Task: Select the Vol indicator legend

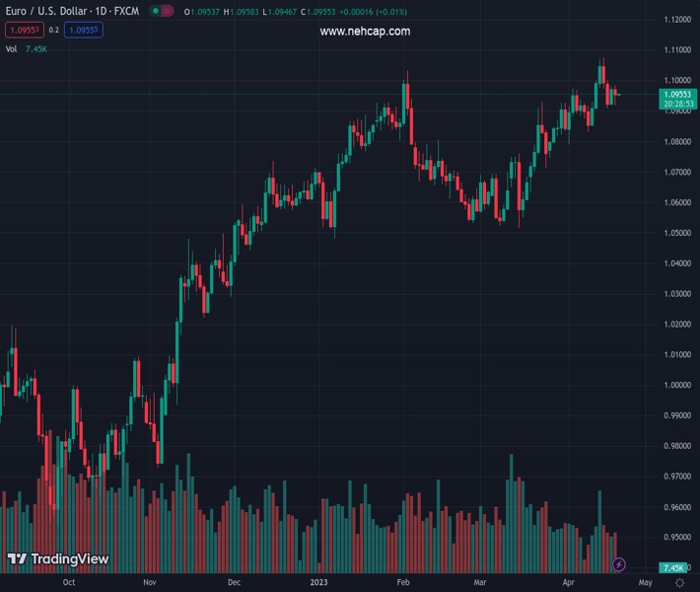Action: (x=11, y=48)
